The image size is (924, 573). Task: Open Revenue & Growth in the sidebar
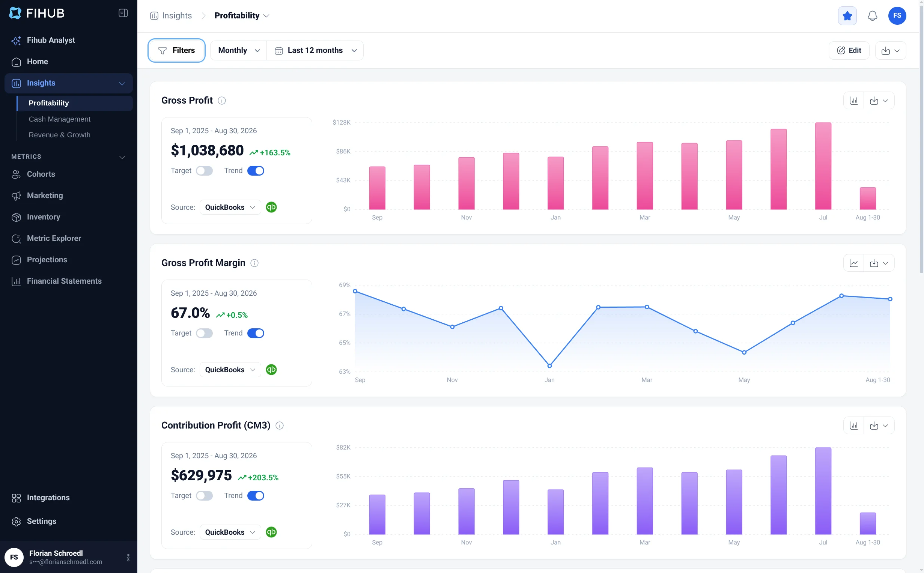coord(60,135)
